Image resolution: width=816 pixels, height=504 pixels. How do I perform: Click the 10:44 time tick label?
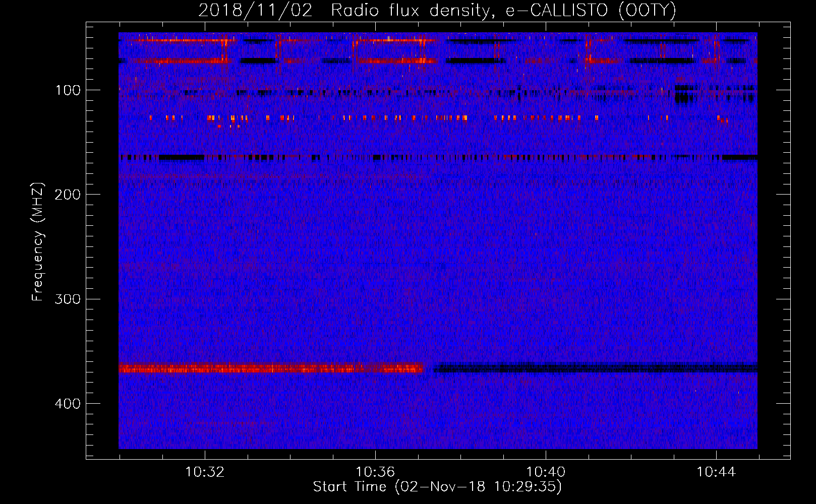pos(716,472)
